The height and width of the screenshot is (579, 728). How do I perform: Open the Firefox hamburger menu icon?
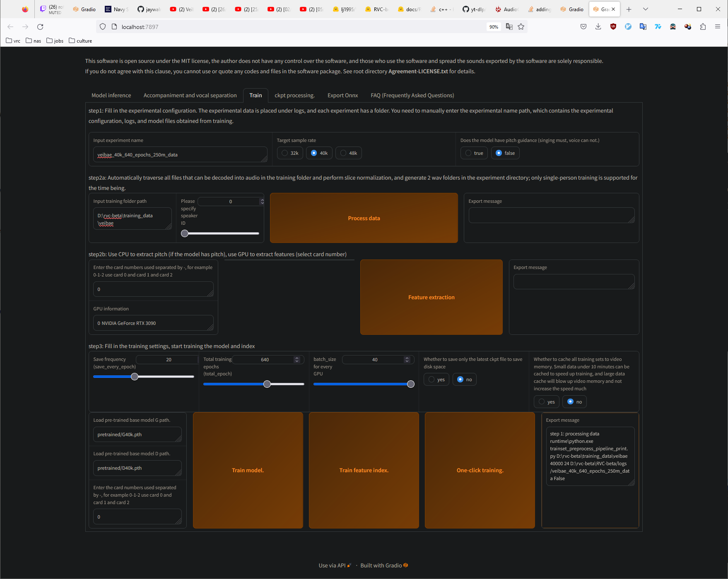tap(718, 26)
